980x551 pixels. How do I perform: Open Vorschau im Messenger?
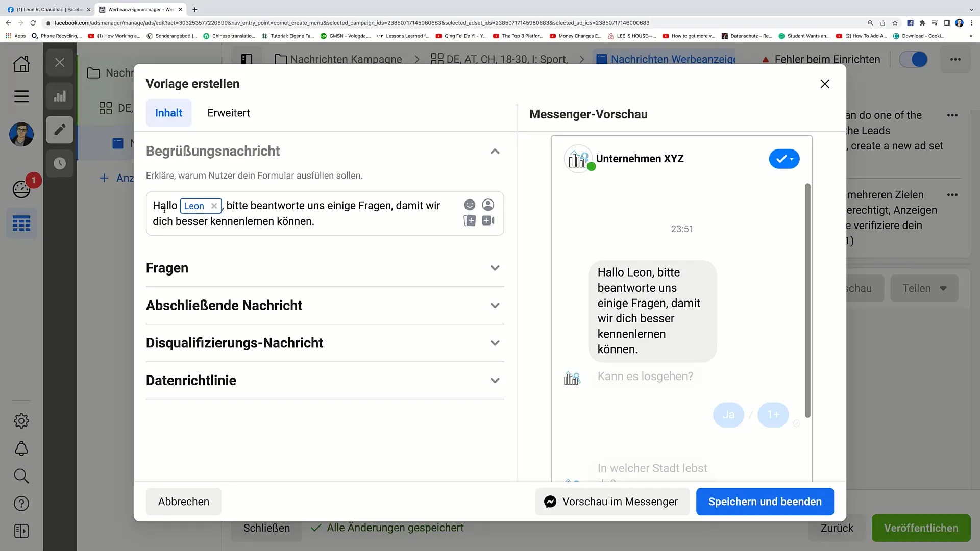point(612,502)
